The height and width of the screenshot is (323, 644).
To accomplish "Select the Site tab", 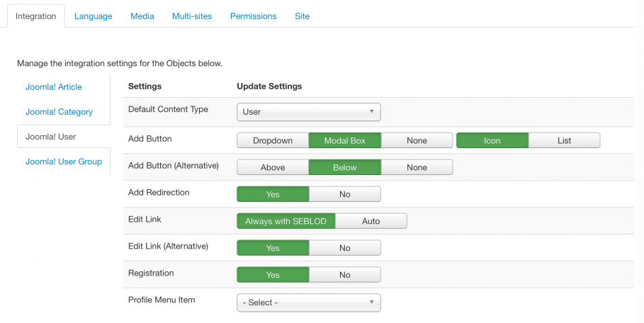I will click(x=302, y=16).
